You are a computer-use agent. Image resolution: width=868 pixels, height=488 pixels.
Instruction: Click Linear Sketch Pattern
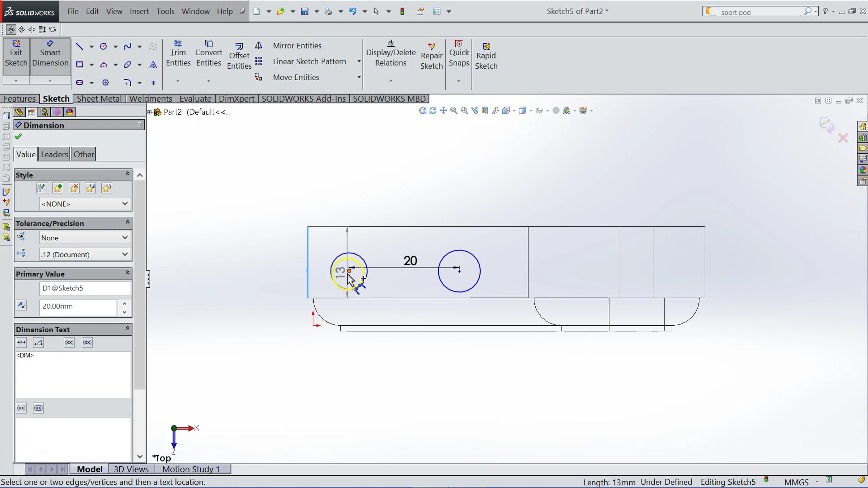click(x=309, y=61)
